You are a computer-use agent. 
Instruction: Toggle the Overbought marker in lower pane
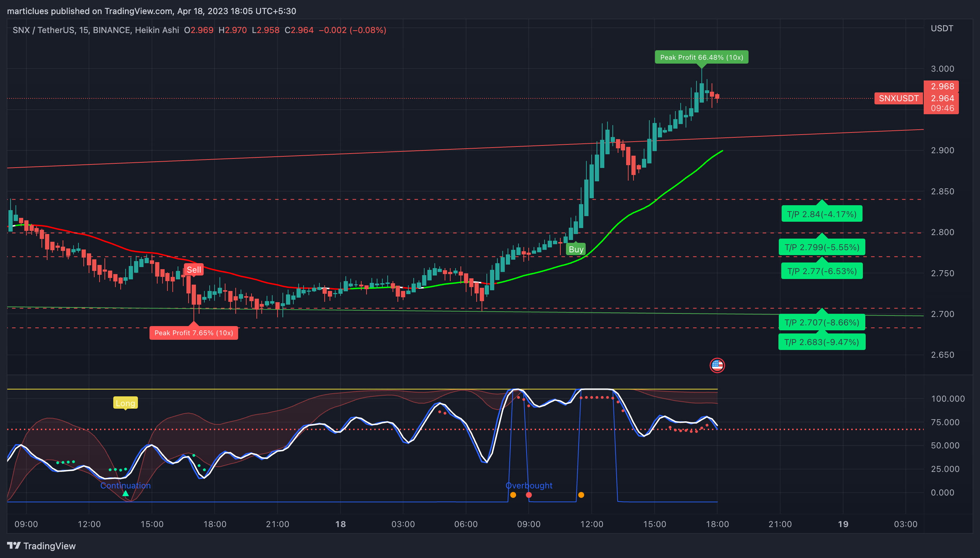tap(529, 486)
